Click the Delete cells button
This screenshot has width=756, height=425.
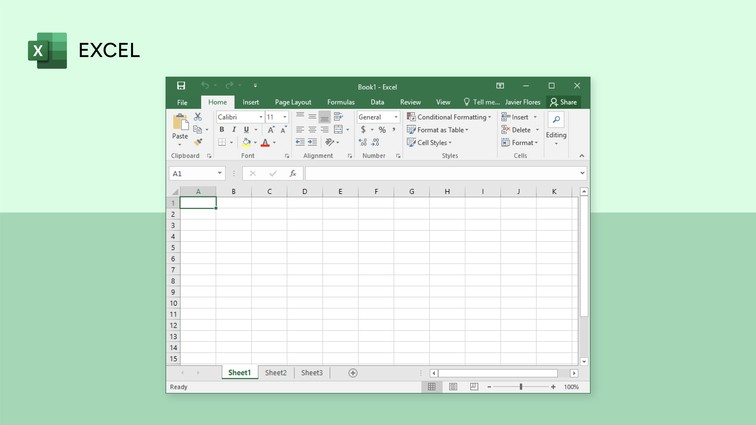pos(520,130)
